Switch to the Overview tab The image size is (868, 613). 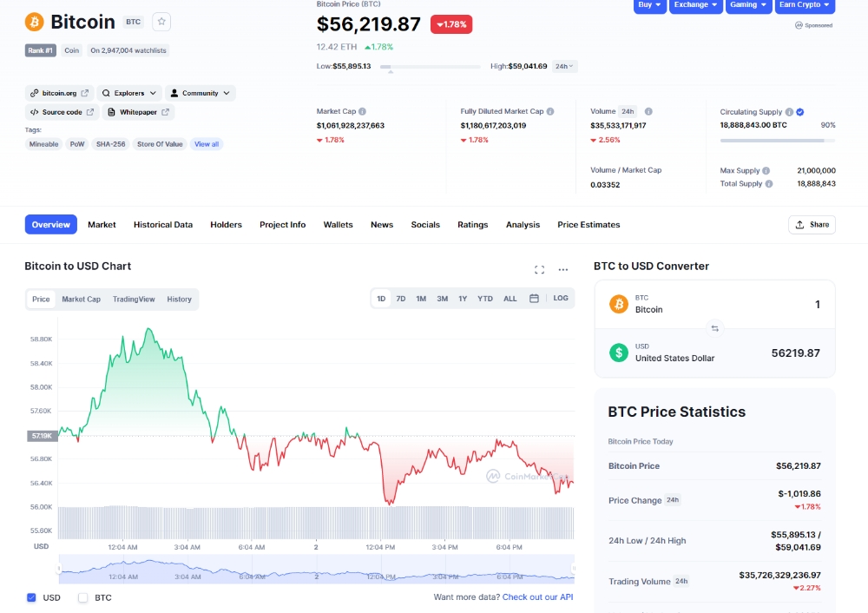(x=51, y=224)
